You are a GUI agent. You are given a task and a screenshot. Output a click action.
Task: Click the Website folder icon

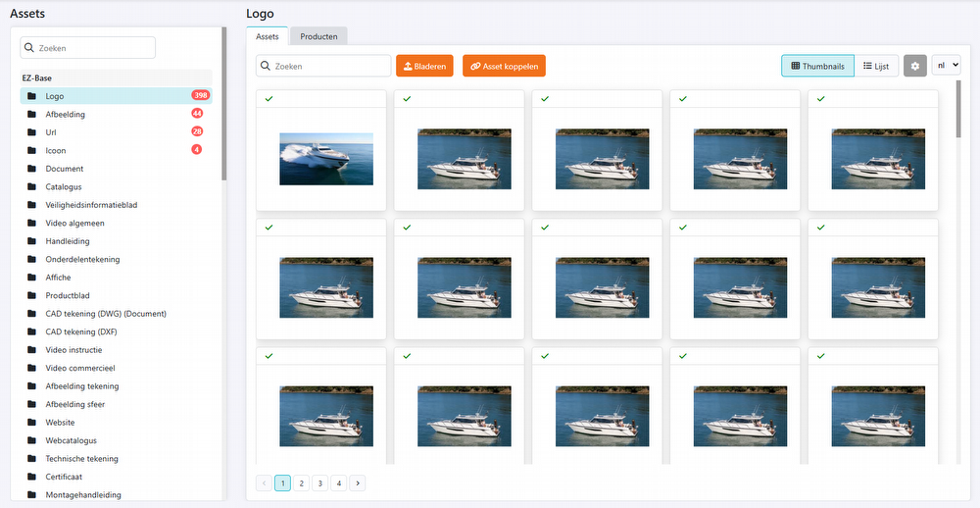[x=32, y=423]
